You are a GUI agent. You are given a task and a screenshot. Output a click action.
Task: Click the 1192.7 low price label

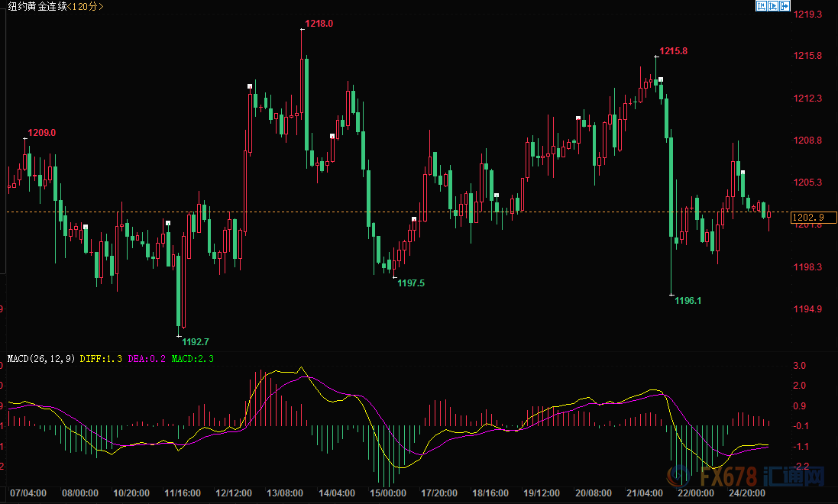(x=195, y=341)
